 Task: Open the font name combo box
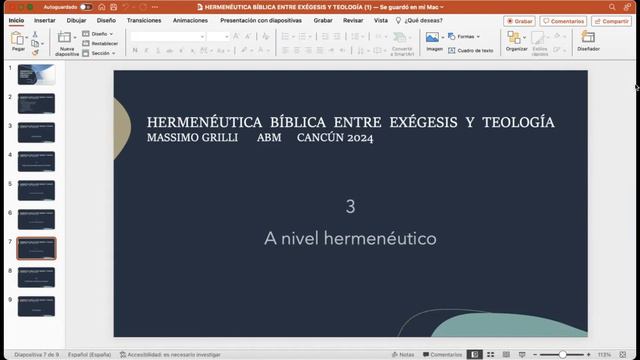(x=167, y=37)
